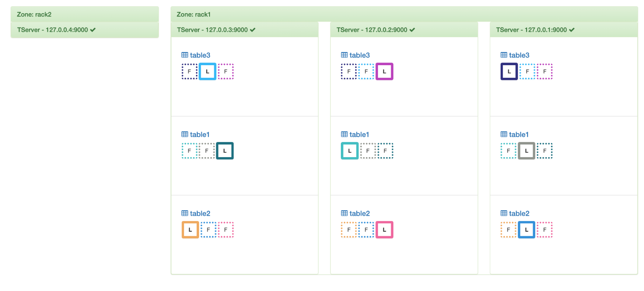Select gray leader tablet in table1 on 127.0.0.1
This screenshot has height=291, width=644.
tap(526, 151)
